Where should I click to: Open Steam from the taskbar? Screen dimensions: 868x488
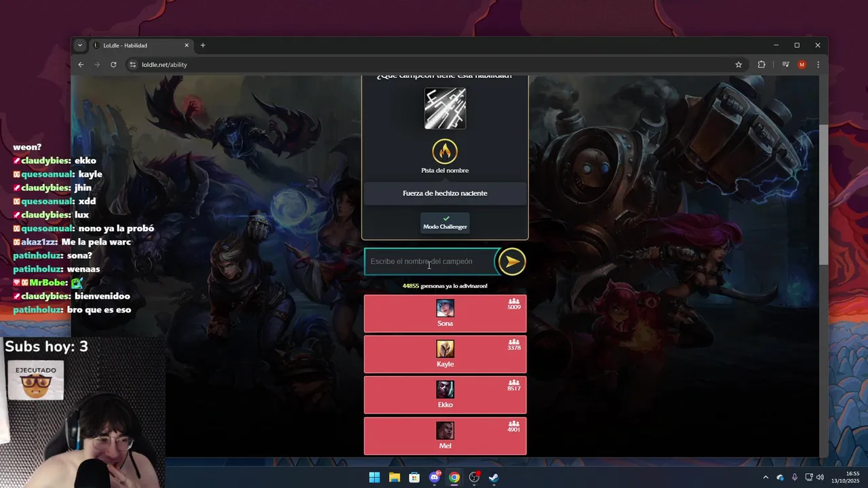[494, 477]
